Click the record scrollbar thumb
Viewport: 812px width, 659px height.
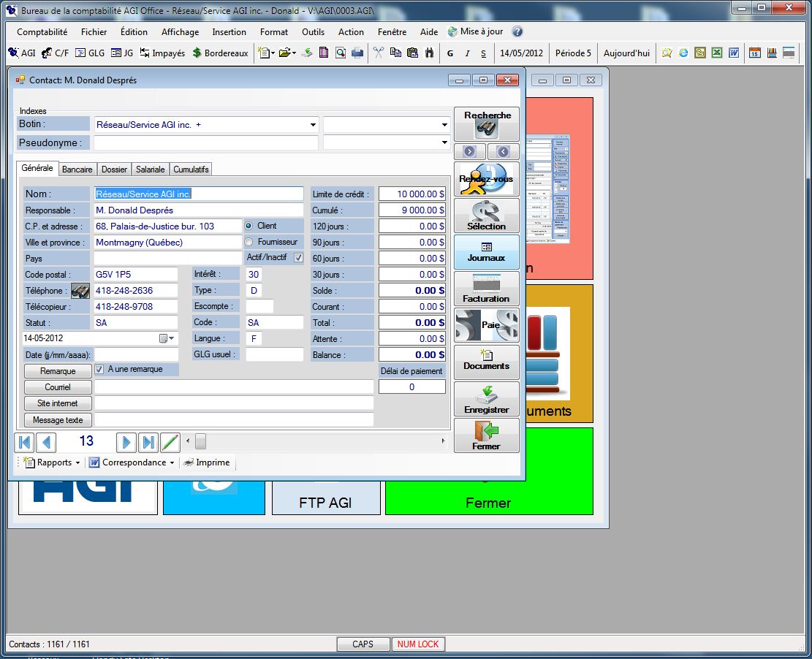(201, 441)
